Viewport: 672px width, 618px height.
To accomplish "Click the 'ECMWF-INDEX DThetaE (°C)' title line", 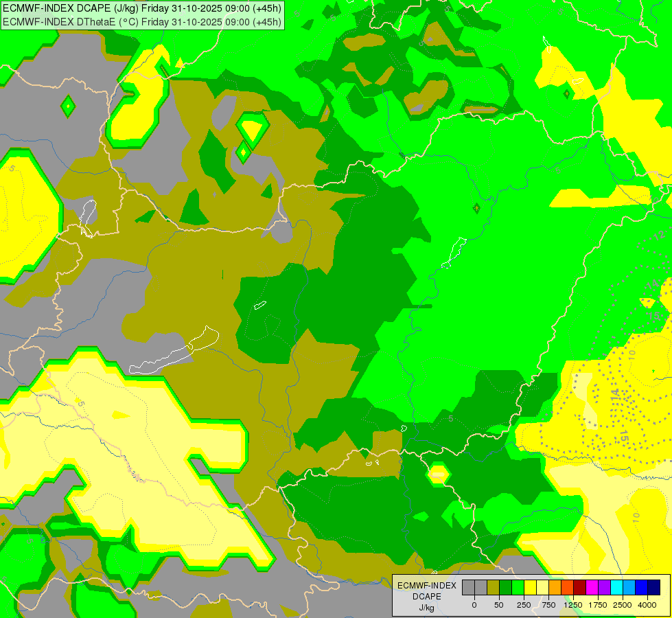I will pyautogui.click(x=142, y=22).
